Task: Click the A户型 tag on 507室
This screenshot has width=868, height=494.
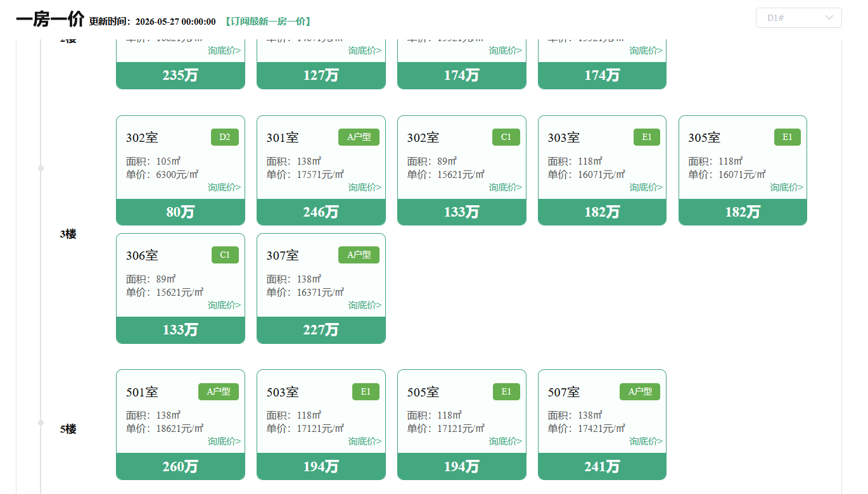Action: 640,391
